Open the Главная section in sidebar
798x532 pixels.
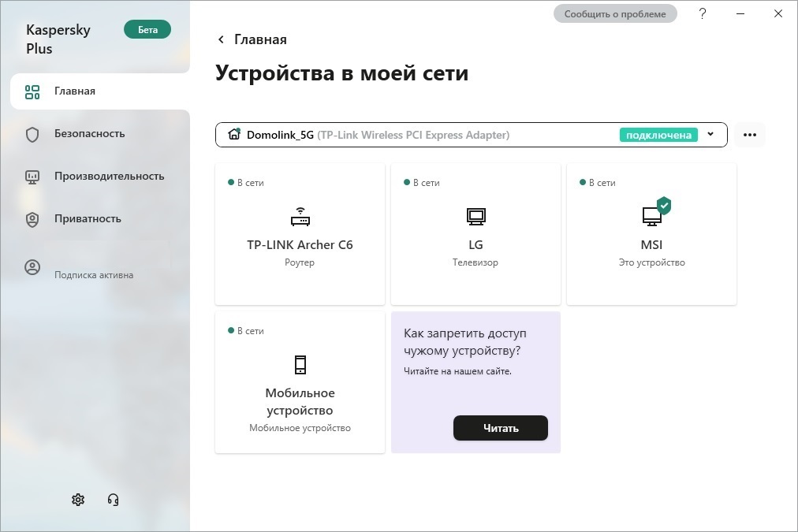[x=99, y=91]
